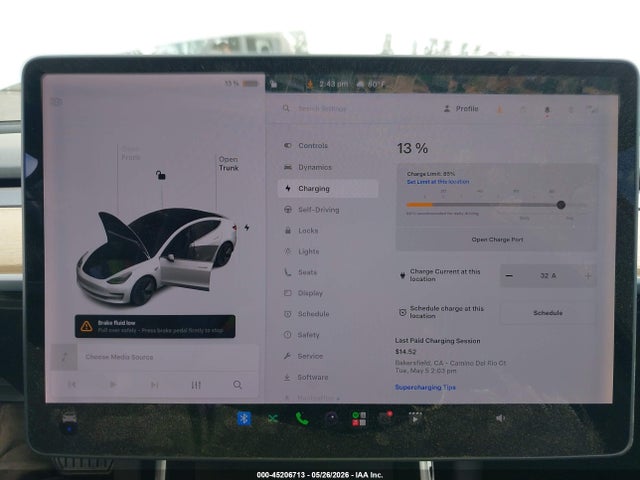Tap the bell notification icon in the settings header
The width and height of the screenshot is (640, 480).
click(547, 109)
